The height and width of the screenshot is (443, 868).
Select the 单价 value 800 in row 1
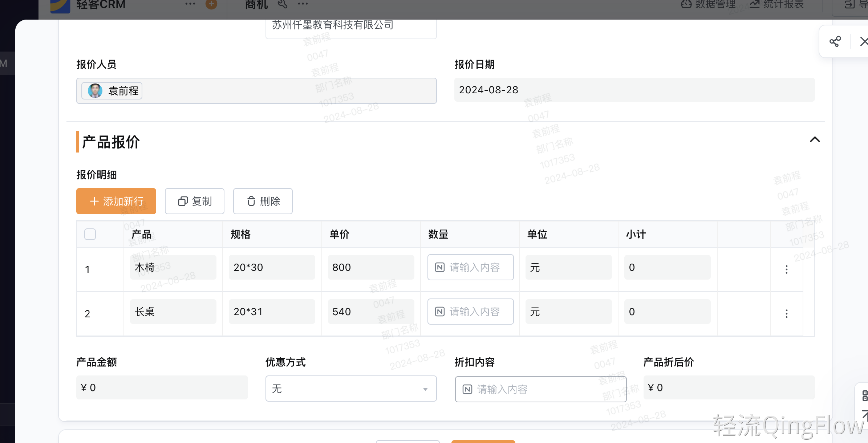tap(370, 267)
